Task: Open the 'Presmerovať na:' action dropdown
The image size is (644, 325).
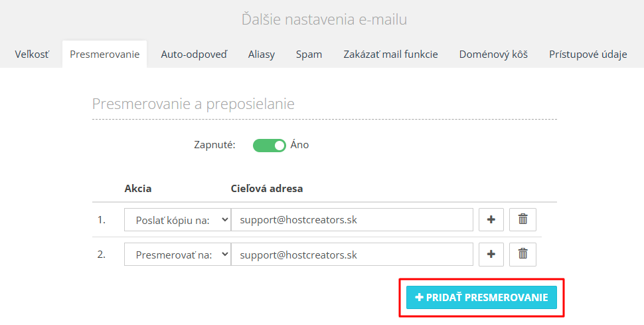Action: [x=177, y=255]
